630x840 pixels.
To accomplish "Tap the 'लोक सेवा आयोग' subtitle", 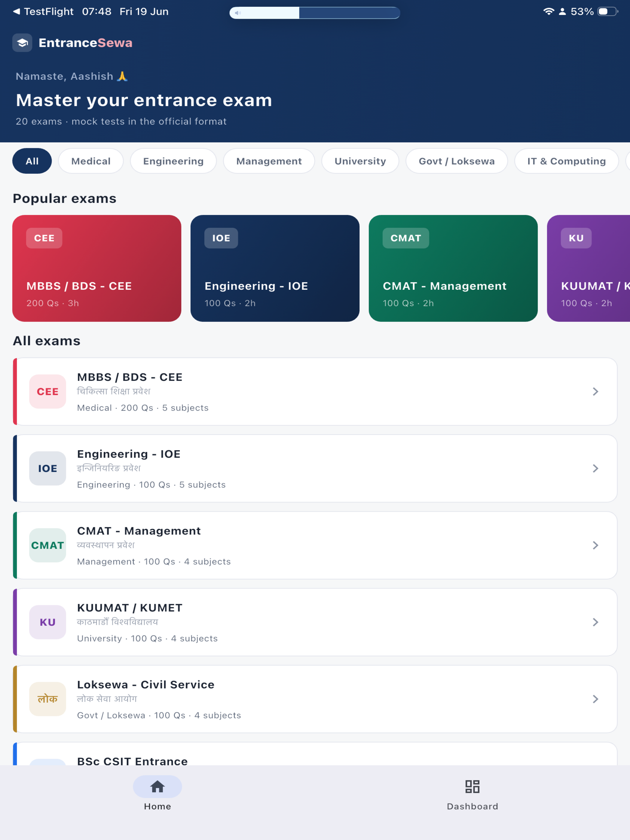I will (107, 699).
